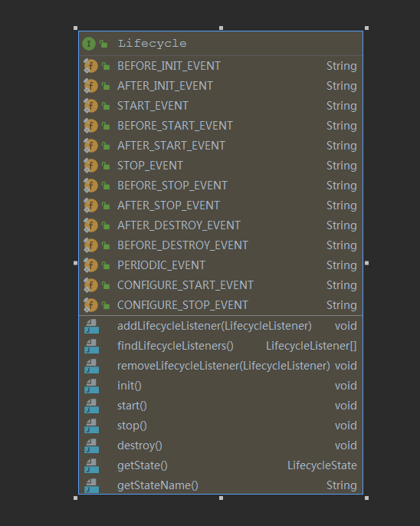Click the method icon for start()
This screenshot has height=526, width=420.
[91, 406]
